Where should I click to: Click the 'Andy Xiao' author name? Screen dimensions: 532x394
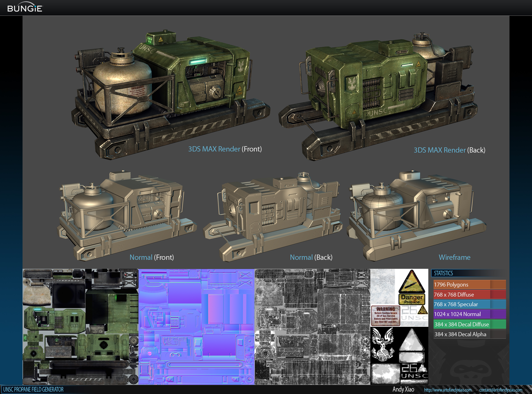pos(403,389)
